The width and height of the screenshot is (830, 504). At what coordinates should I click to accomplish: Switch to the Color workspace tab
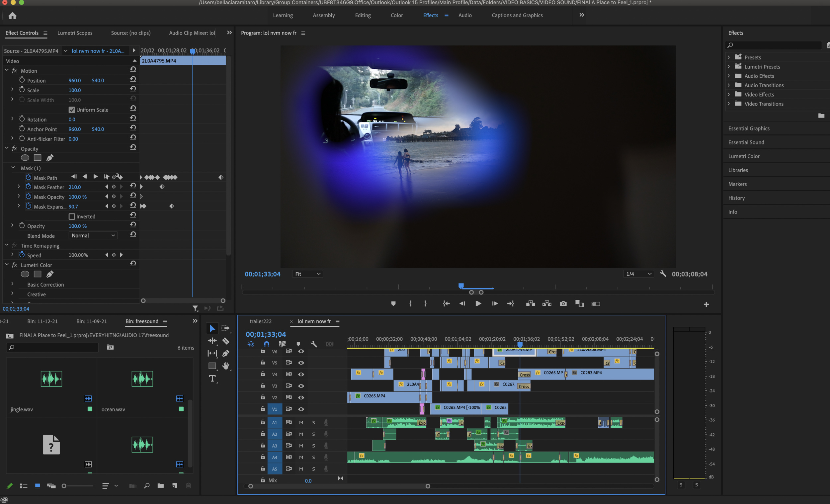(396, 16)
